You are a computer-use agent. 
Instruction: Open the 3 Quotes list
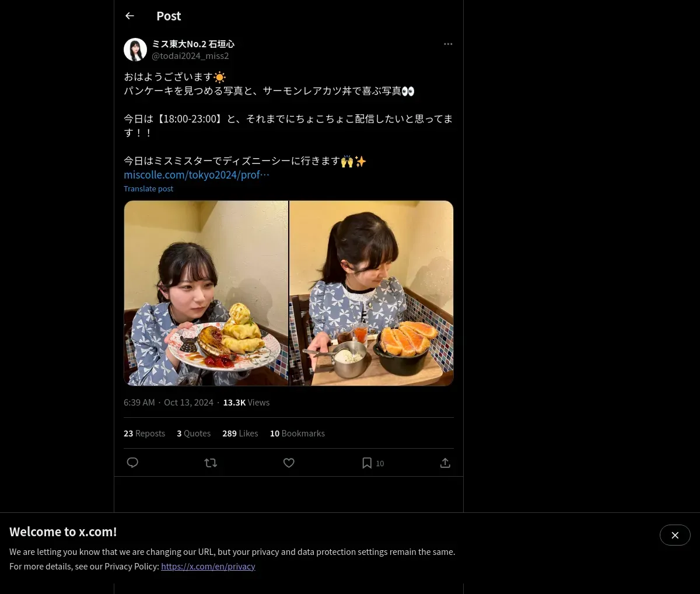pyautogui.click(x=194, y=434)
